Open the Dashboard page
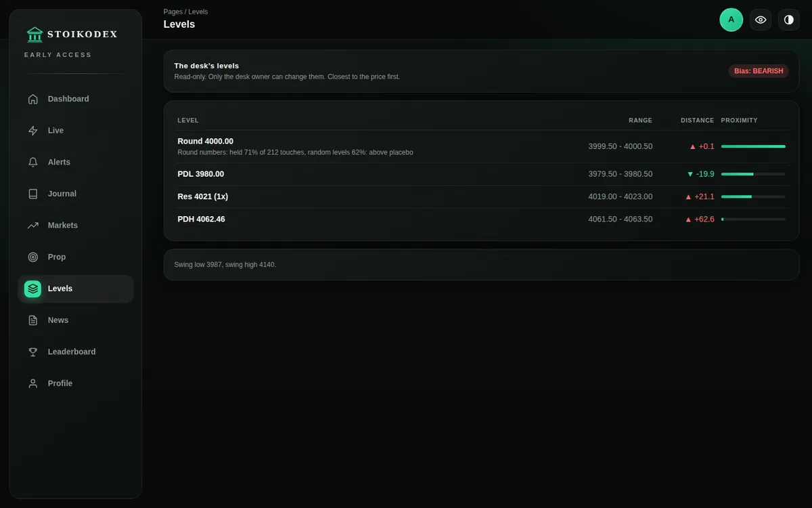 (x=76, y=99)
